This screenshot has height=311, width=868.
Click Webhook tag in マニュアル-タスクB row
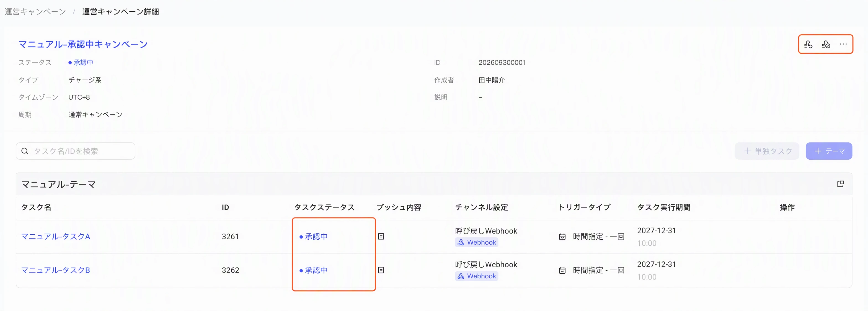476,276
